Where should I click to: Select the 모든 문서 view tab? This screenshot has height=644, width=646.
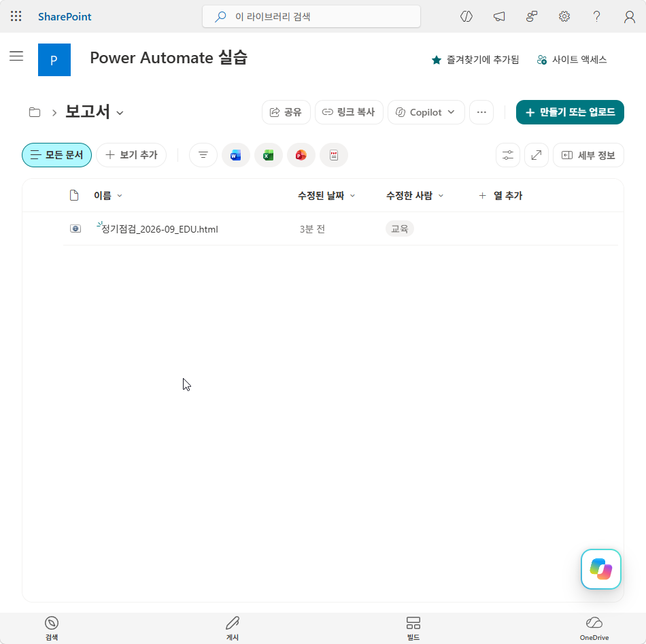point(57,155)
